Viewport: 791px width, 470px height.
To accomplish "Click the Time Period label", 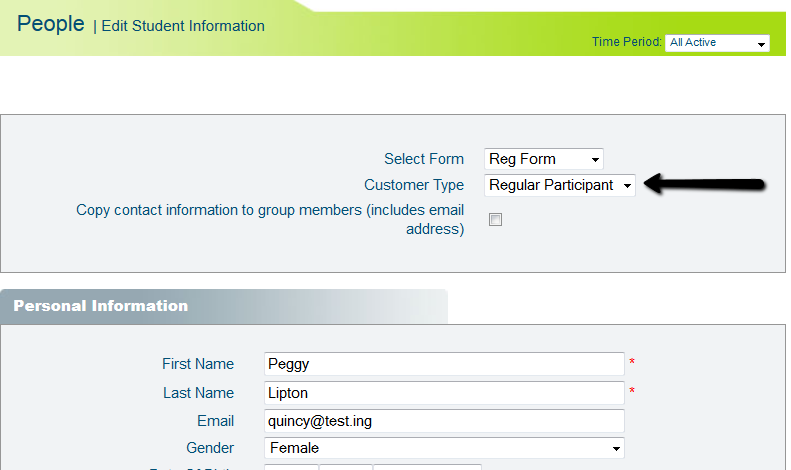I will (x=626, y=42).
